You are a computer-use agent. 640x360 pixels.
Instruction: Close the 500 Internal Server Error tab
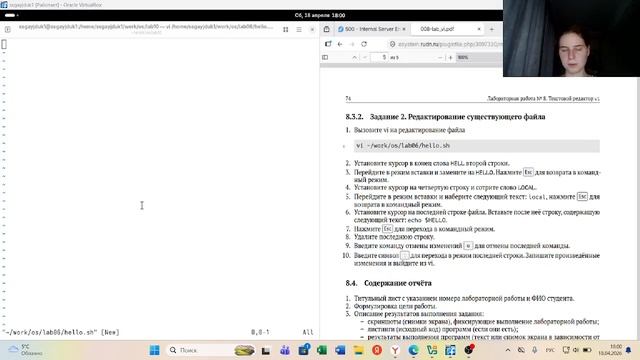404,29
